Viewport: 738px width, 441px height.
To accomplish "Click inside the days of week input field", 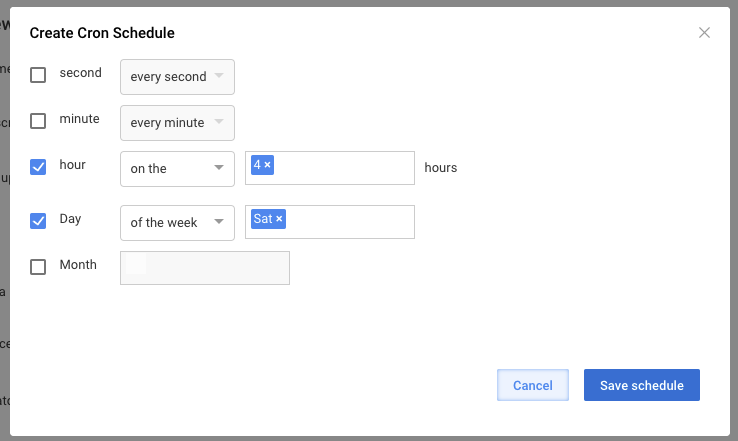I will (x=350, y=222).
